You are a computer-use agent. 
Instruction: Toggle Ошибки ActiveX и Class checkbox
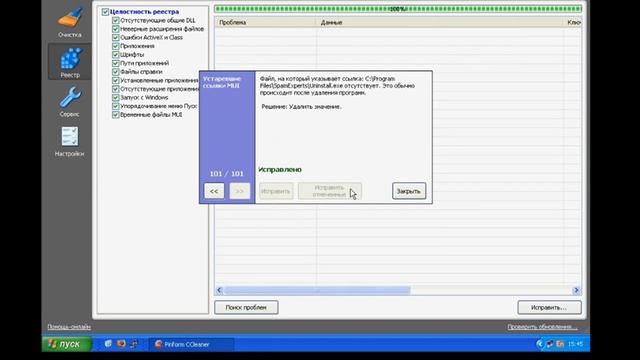[x=116, y=38]
